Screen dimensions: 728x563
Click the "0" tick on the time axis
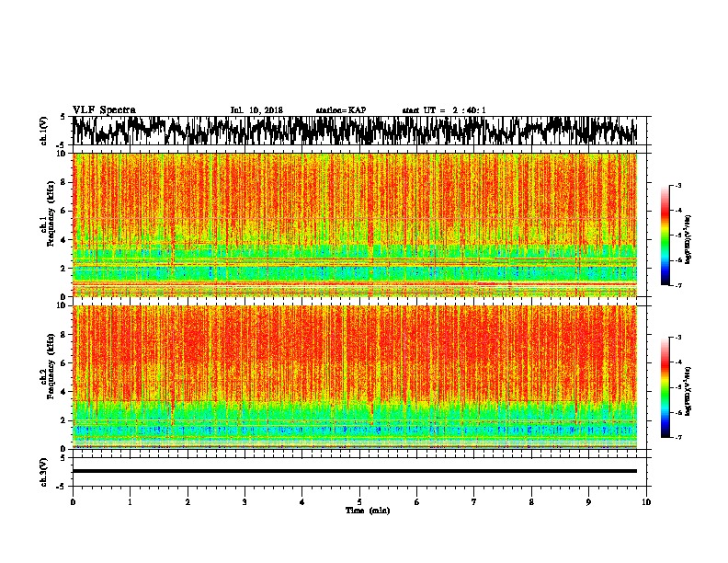tap(73, 502)
